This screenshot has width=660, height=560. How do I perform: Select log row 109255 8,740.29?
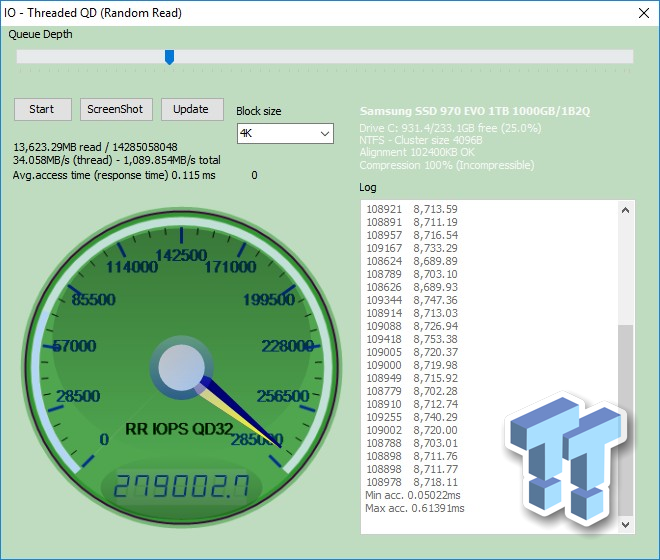click(x=412, y=417)
